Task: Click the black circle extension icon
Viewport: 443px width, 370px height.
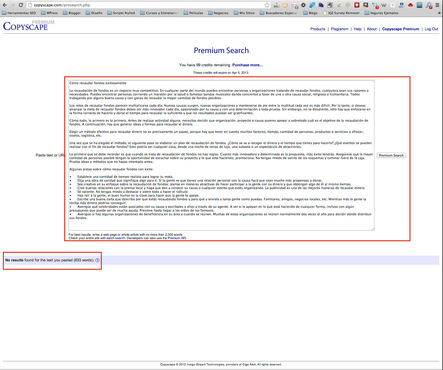Action: pyautogui.click(x=303, y=5)
